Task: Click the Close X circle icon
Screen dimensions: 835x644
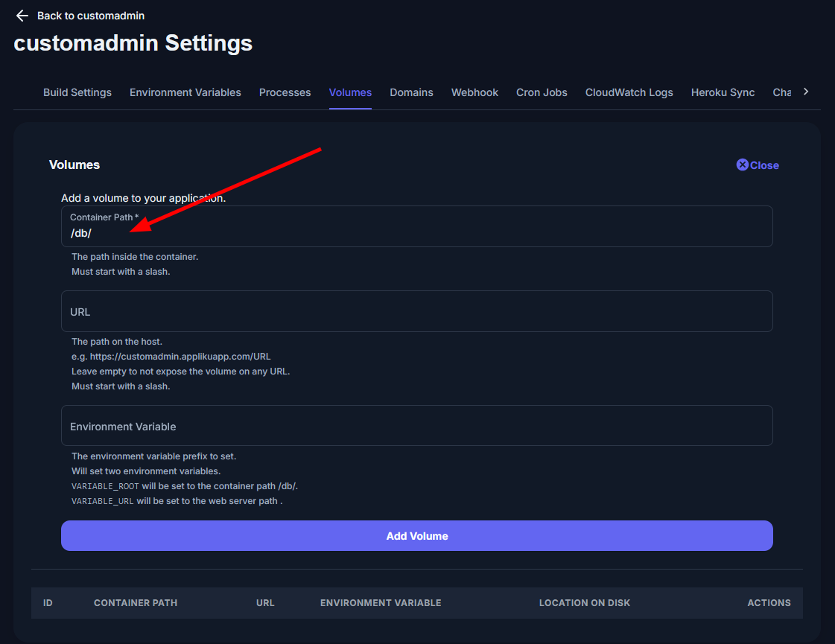Action: click(742, 165)
